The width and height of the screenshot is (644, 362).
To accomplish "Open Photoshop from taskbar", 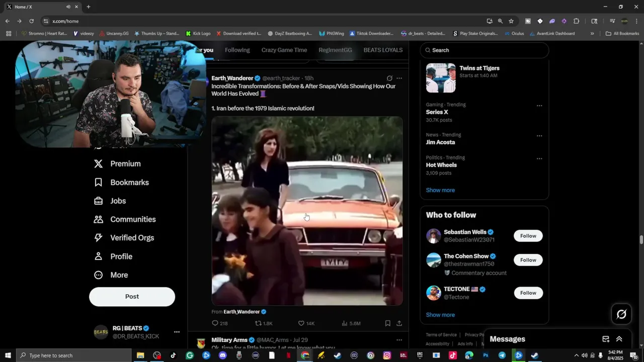I will pyautogui.click(x=486, y=355).
